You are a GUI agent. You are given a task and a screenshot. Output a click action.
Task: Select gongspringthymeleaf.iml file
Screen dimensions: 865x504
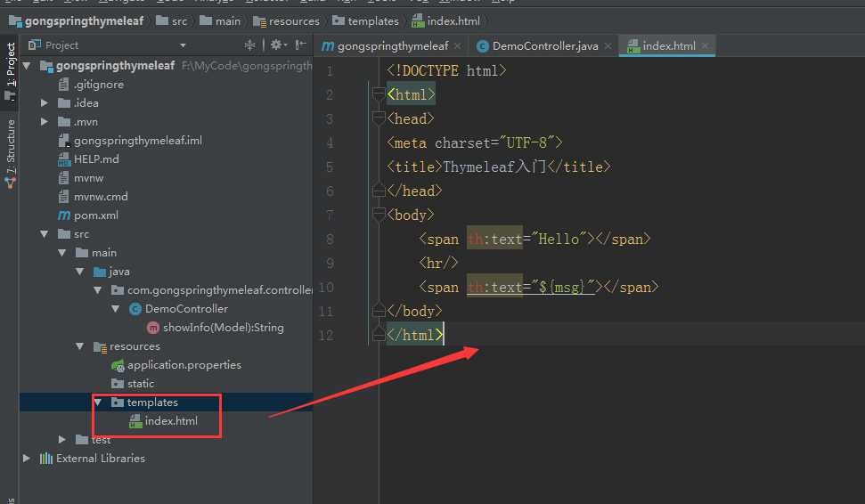tap(130, 141)
